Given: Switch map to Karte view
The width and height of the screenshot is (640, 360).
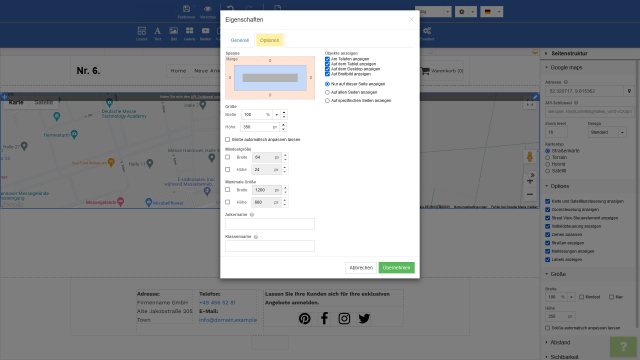Looking at the screenshot, I should tap(16, 102).
